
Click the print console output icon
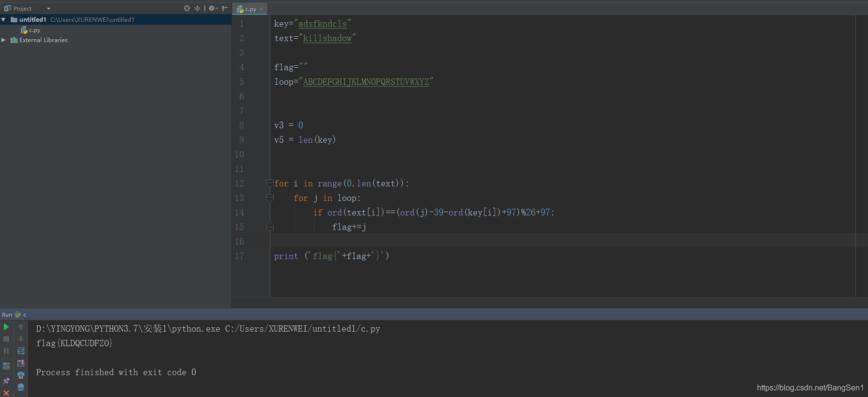click(x=21, y=375)
